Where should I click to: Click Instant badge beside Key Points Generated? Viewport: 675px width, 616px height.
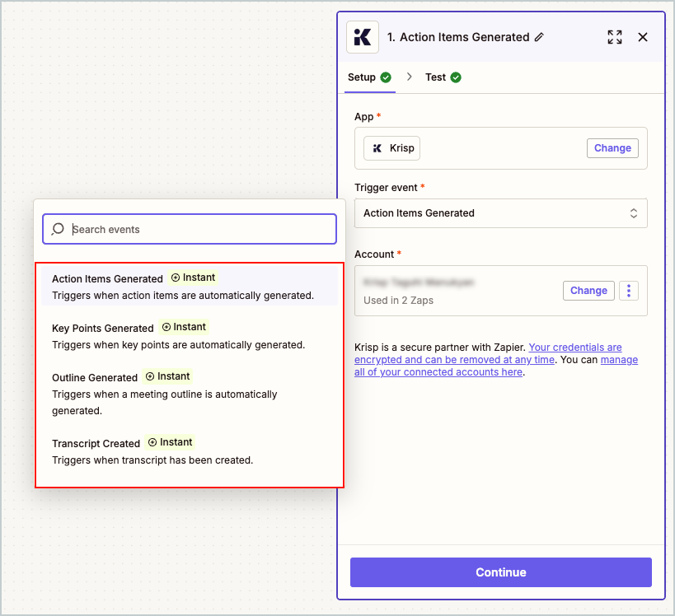(184, 327)
